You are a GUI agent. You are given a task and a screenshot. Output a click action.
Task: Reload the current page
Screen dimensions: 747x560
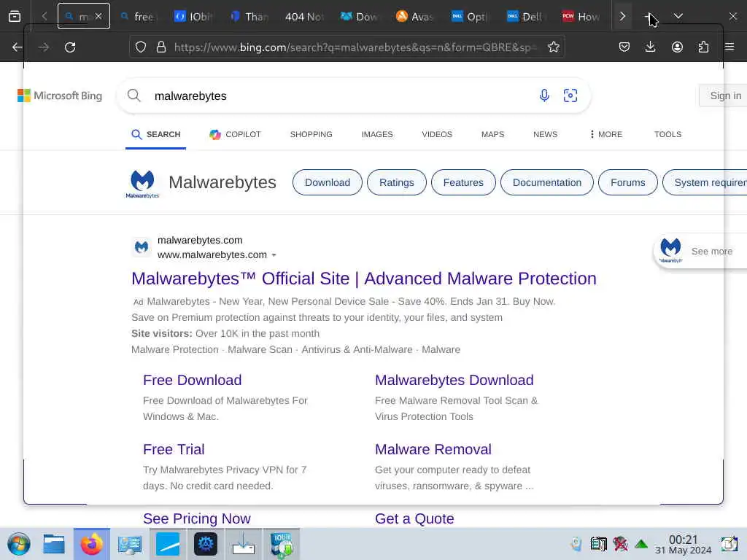[x=70, y=47]
